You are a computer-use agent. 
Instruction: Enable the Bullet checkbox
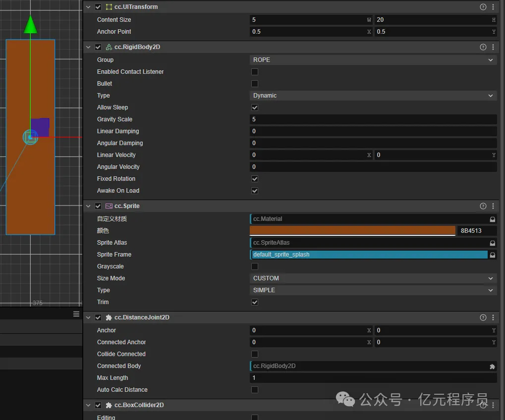coord(255,84)
